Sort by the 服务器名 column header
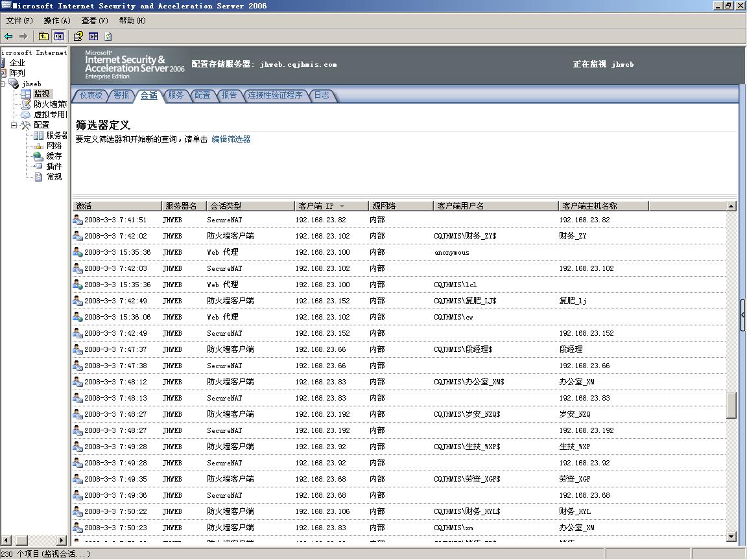This screenshot has height=560, width=747. (184, 206)
